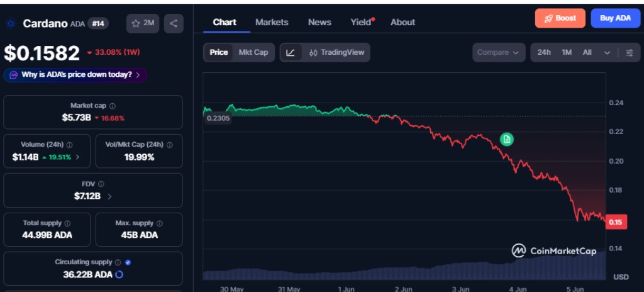
Task: Expand the FDV chevron
Action: click(109, 196)
